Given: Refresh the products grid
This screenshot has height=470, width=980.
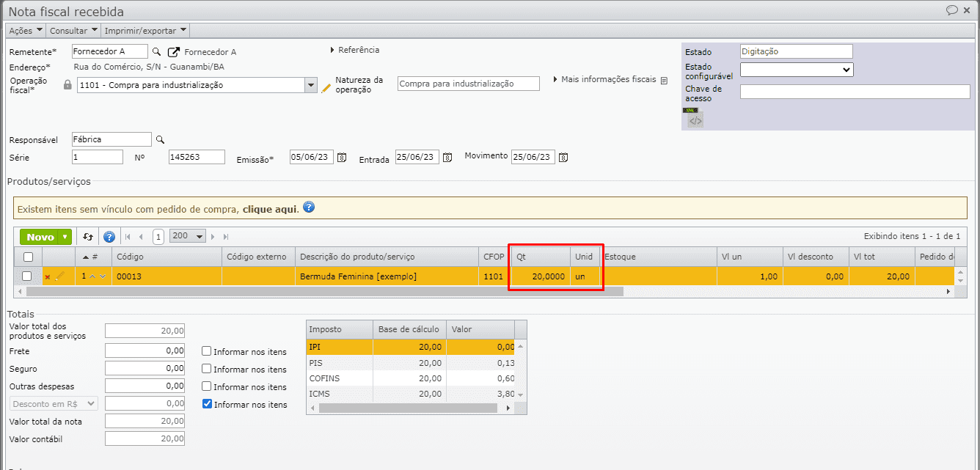Looking at the screenshot, I should pyautogui.click(x=88, y=237).
